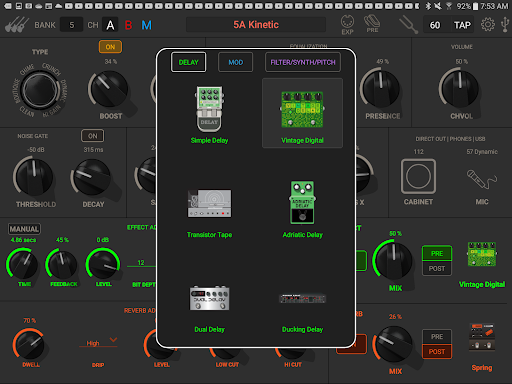Image resolution: width=512 pixels, height=384 pixels.
Task: Open the 5A Kinetic preset list
Action: click(x=256, y=25)
